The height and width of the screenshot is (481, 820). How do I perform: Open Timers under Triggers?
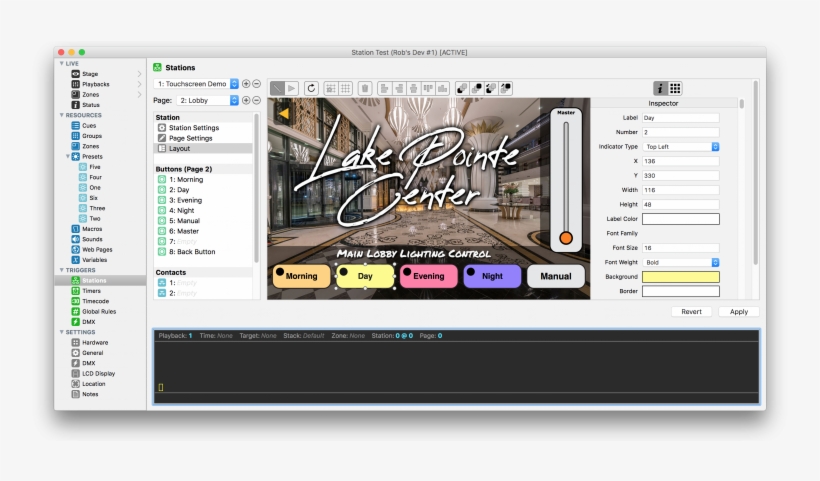pyautogui.click(x=91, y=291)
